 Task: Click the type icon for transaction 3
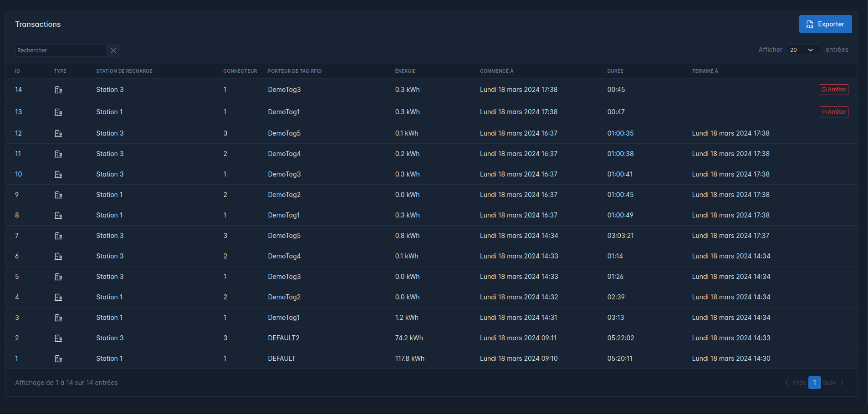(x=58, y=318)
